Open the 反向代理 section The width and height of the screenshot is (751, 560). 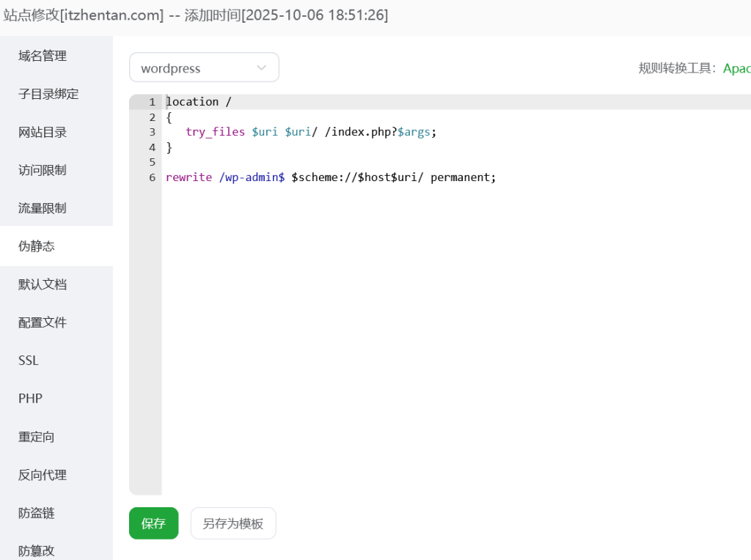point(42,474)
